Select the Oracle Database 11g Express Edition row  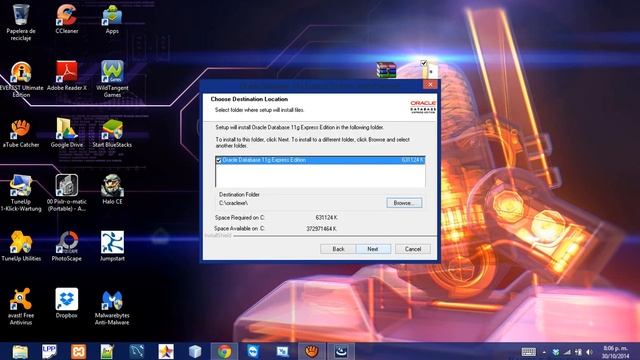pyautogui.click(x=320, y=160)
